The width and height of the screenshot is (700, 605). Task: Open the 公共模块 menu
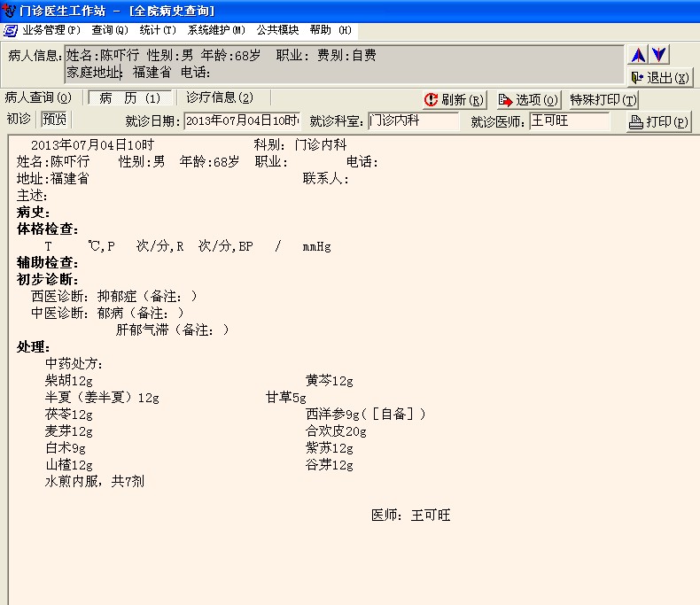[x=277, y=30]
